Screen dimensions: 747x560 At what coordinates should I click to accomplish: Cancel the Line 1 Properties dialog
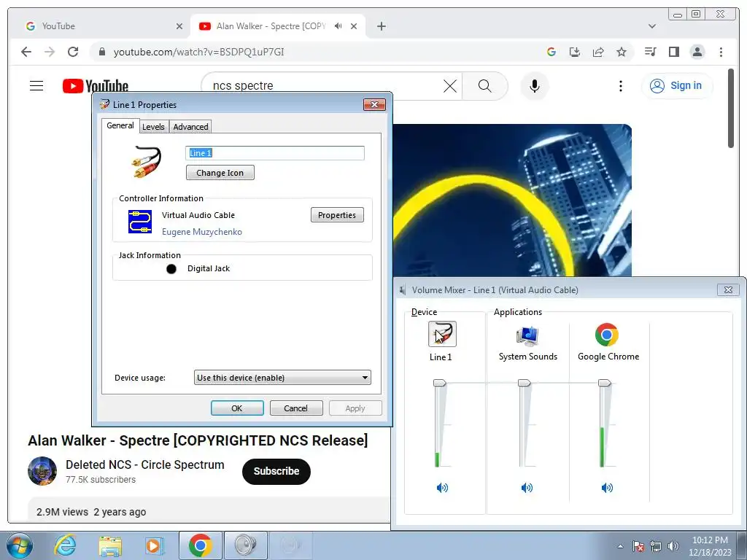[296, 408]
